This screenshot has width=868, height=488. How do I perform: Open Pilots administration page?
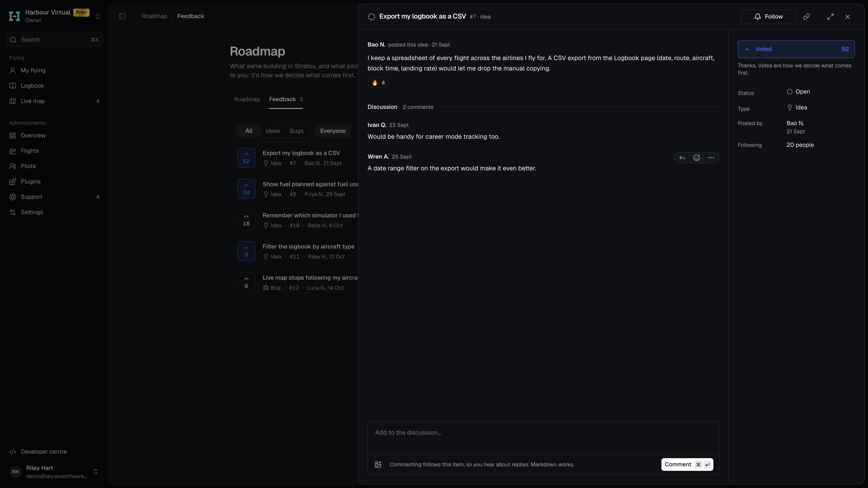[54, 166]
